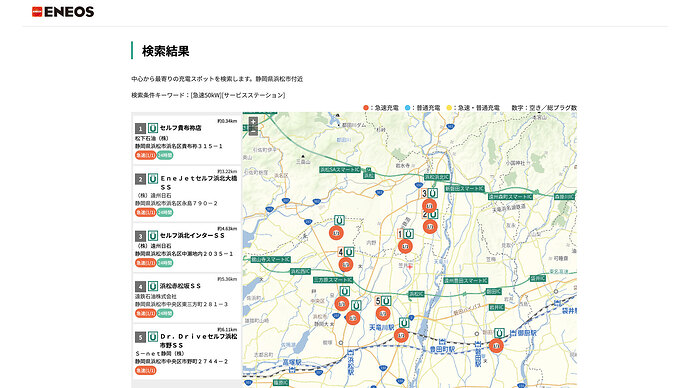Click the green station flag above the 御厨駅 marker
The height and width of the screenshot is (388, 690).
tap(499, 333)
